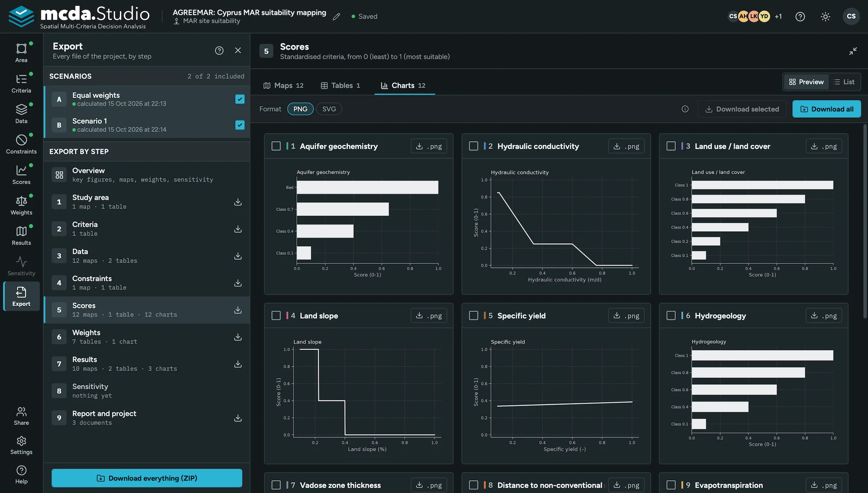Download Study area files icon
868x493 pixels.
click(x=238, y=202)
